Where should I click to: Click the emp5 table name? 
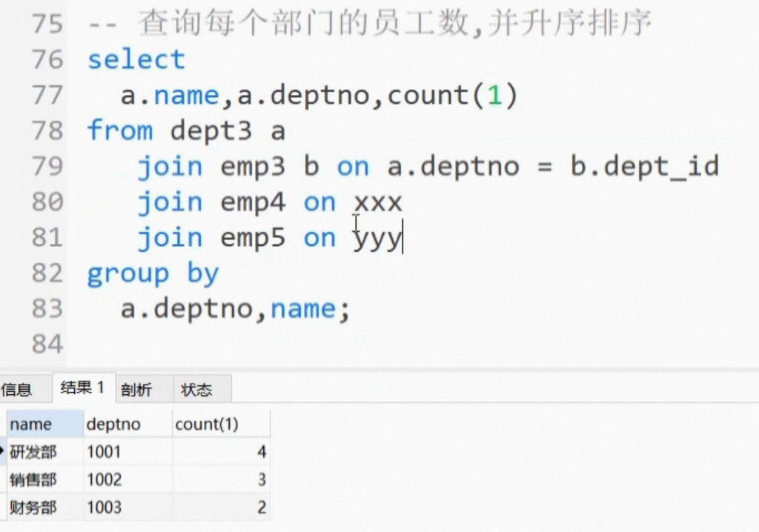click(x=253, y=238)
